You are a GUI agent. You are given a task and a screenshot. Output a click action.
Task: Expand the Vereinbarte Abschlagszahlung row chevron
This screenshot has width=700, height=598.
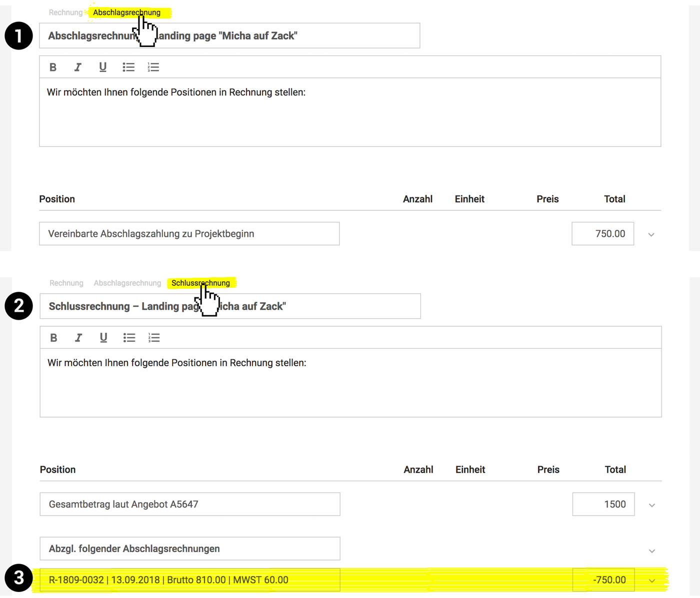[x=651, y=234]
